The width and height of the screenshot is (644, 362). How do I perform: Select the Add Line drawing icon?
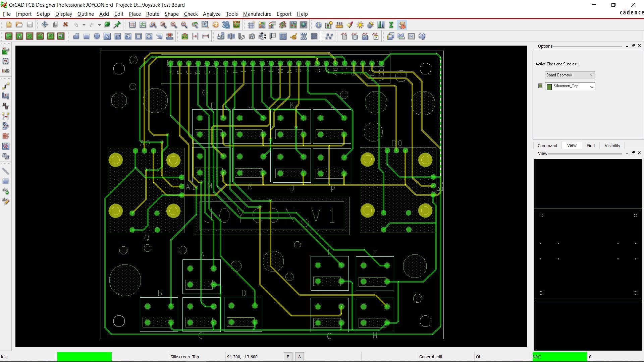pos(6,171)
